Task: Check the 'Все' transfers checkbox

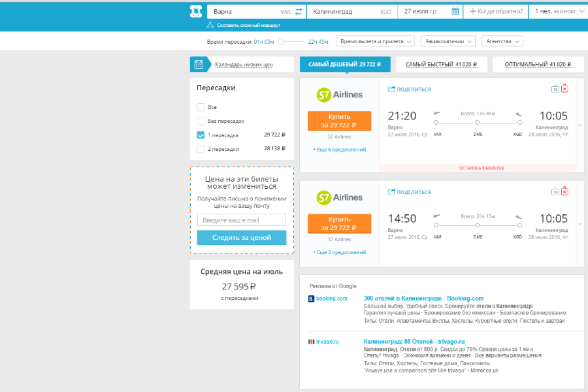Action: tap(201, 107)
